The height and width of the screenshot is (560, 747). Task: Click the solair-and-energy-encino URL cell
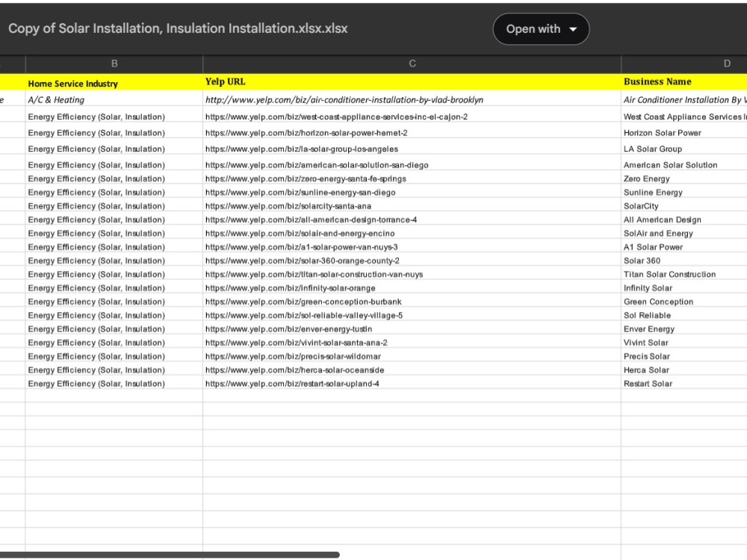tap(412, 233)
